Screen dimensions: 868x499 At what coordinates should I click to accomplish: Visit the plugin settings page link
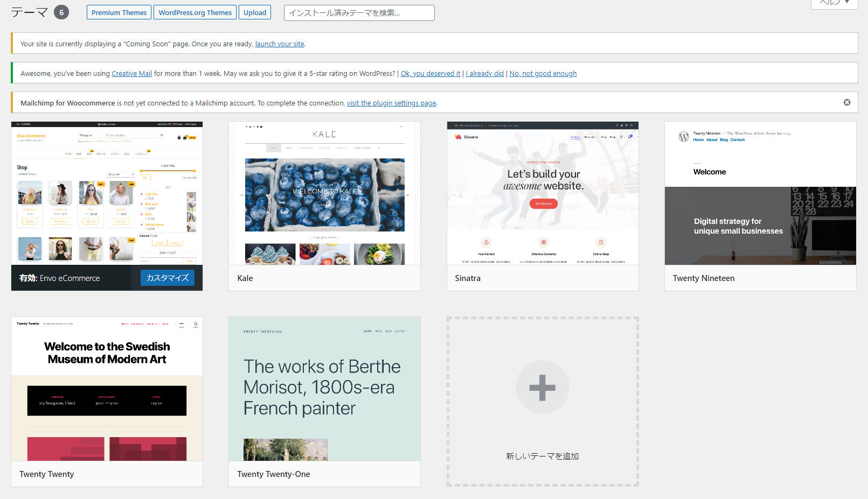click(x=392, y=103)
